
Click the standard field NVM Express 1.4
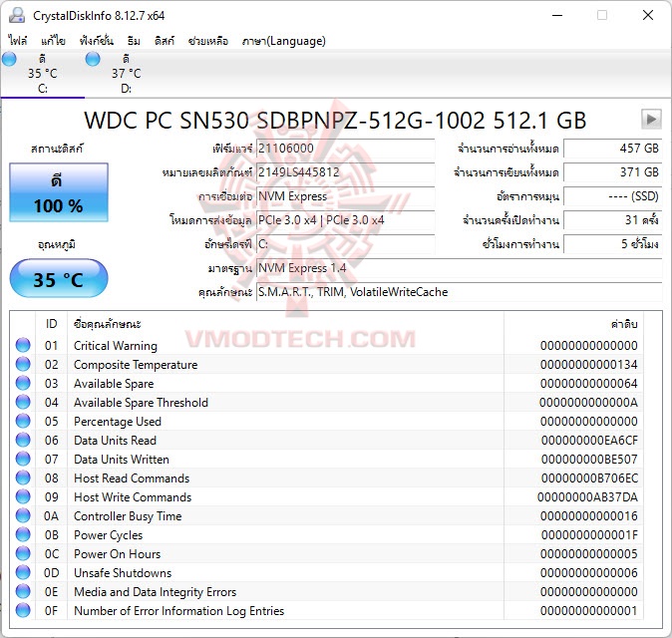click(x=459, y=268)
